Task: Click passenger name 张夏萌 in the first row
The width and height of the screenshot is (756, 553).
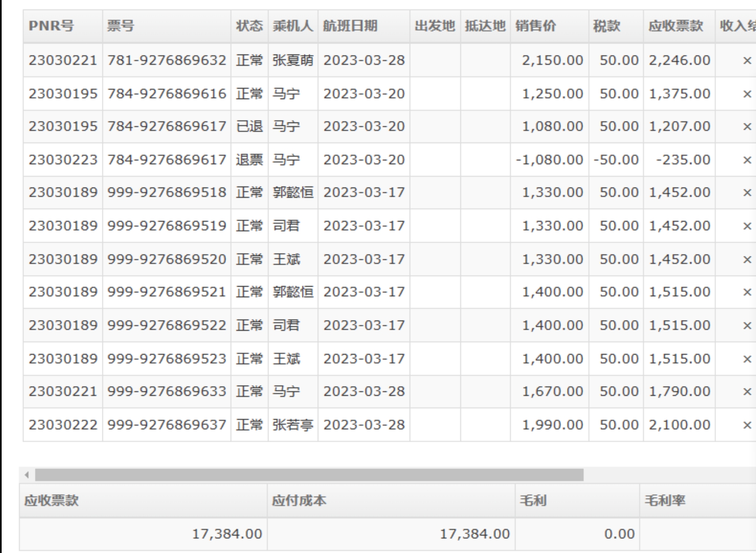Action: pos(293,60)
